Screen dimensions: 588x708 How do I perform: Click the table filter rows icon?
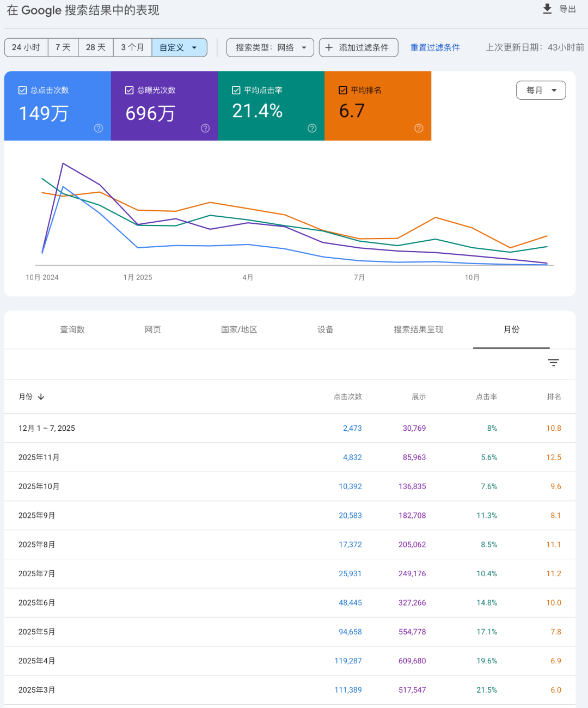[x=554, y=363]
